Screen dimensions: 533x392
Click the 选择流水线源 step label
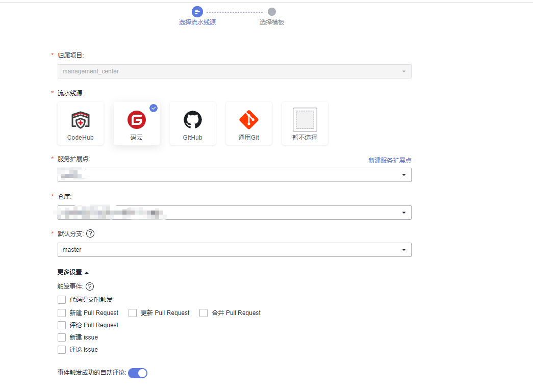pos(197,22)
